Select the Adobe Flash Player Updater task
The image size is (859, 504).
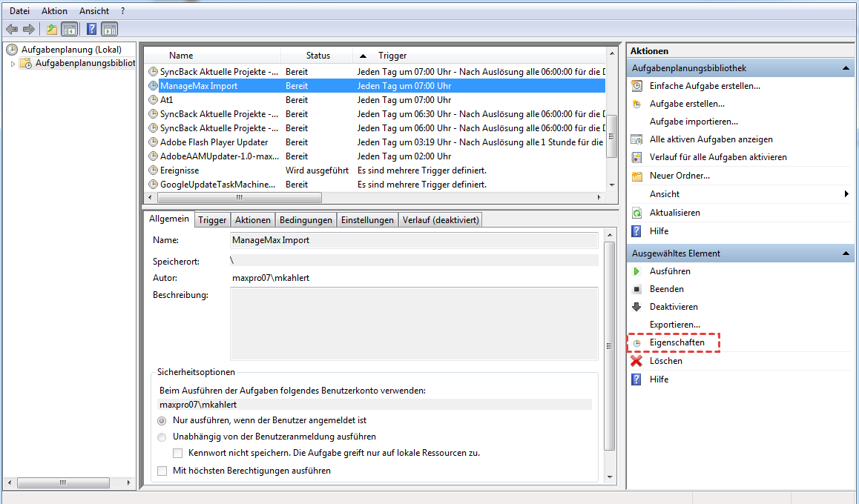point(214,142)
